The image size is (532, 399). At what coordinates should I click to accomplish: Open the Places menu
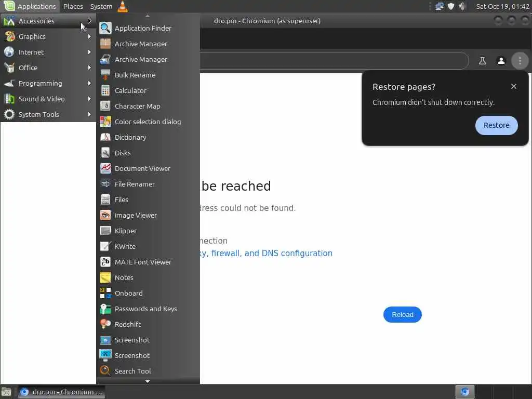click(73, 6)
